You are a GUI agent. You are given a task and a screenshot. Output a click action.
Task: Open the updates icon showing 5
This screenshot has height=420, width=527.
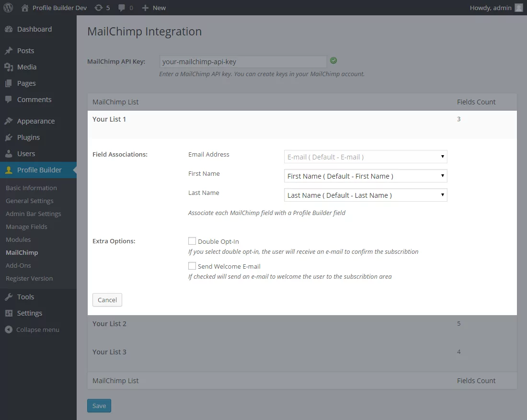tap(99, 8)
